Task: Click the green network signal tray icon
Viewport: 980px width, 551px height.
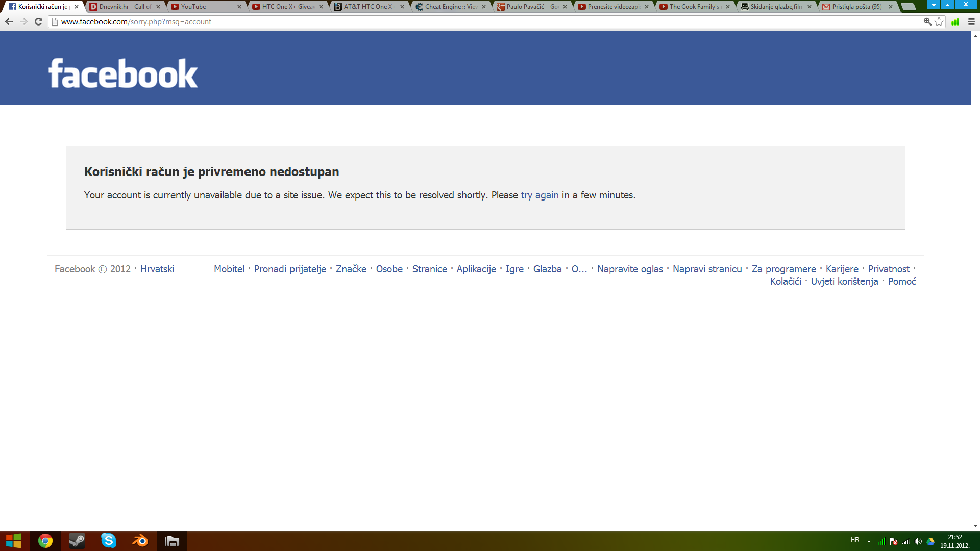Action: click(881, 541)
